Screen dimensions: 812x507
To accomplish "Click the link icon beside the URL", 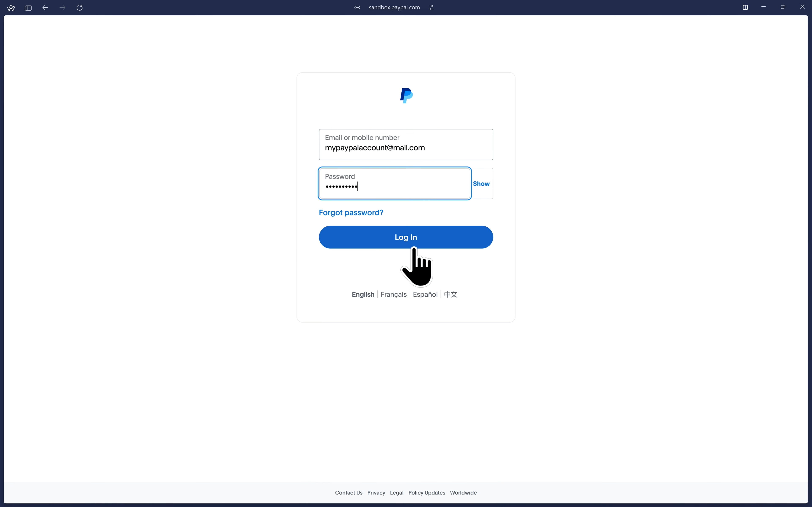I will click(x=357, y=7).
